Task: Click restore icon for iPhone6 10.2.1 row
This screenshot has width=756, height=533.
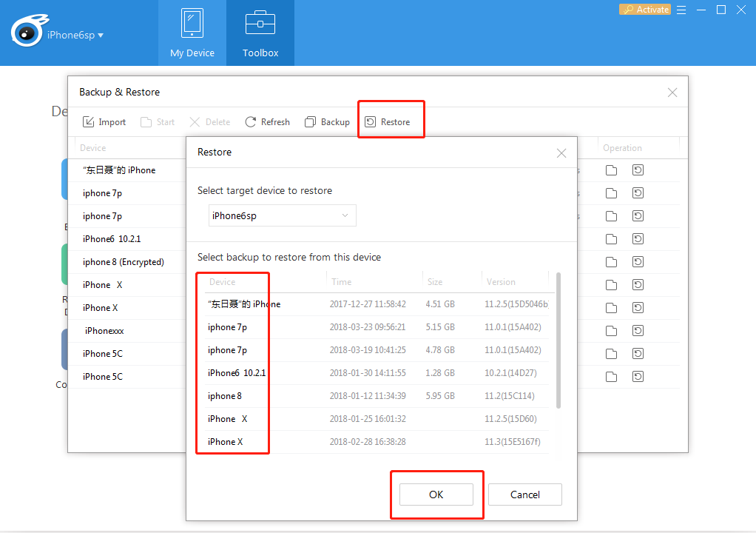Action: click(638, 239)
